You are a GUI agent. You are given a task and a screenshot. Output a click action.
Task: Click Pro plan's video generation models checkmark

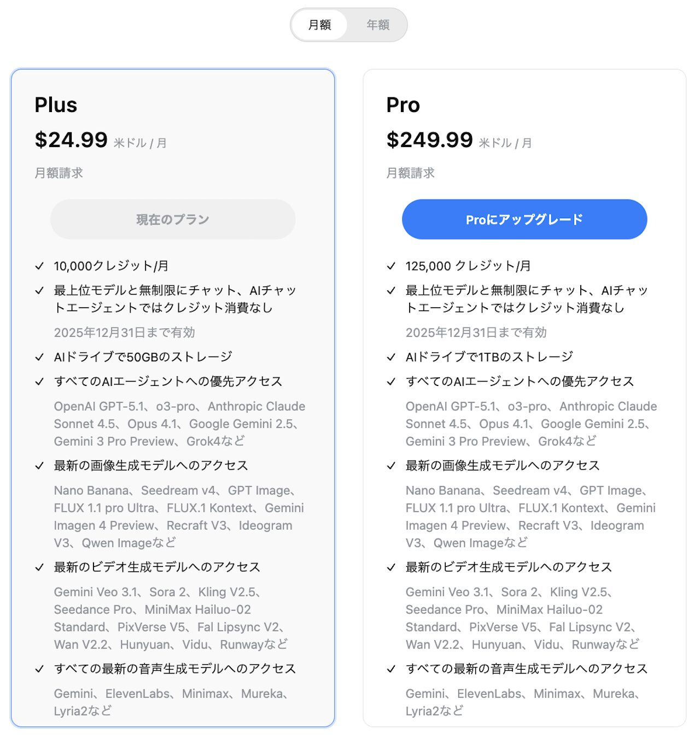pyautogui.click(x=391, y=568)
